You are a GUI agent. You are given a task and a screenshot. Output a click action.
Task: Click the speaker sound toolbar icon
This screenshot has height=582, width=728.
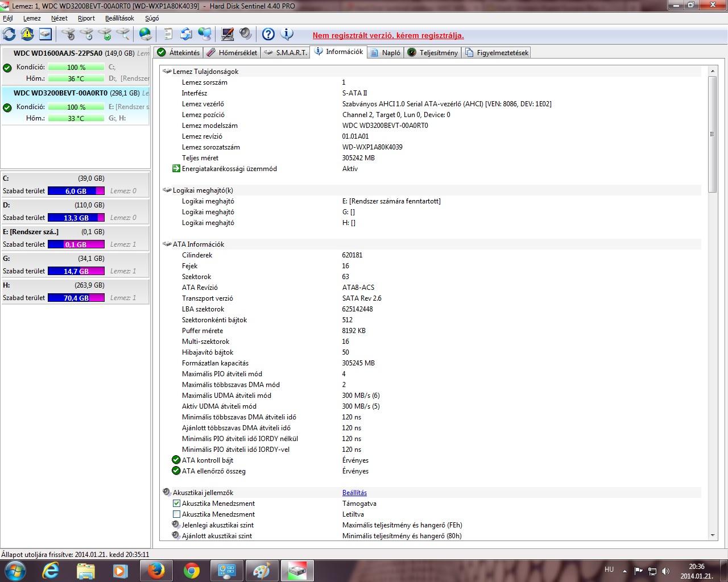(x=246, y=34)
